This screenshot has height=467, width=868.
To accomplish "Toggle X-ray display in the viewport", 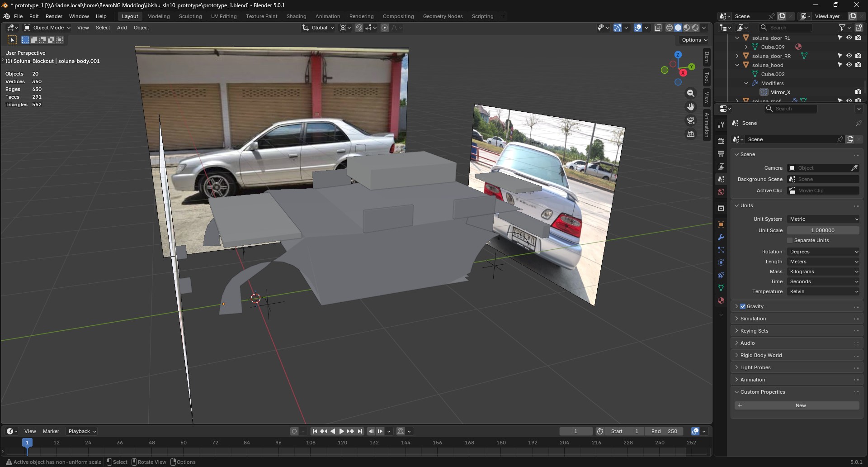I will (658, 28).
